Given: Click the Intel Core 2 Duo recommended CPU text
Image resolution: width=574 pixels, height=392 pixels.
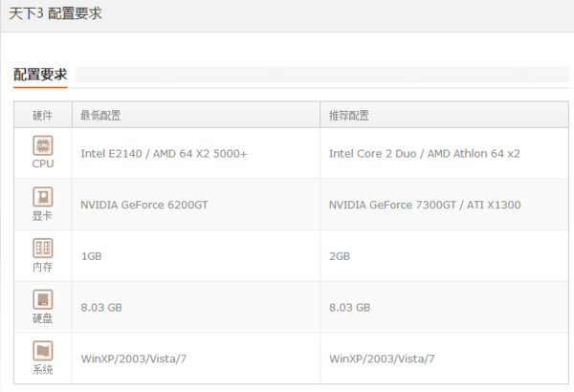Looking at the screenshot, I should click(x=424, y=153).
